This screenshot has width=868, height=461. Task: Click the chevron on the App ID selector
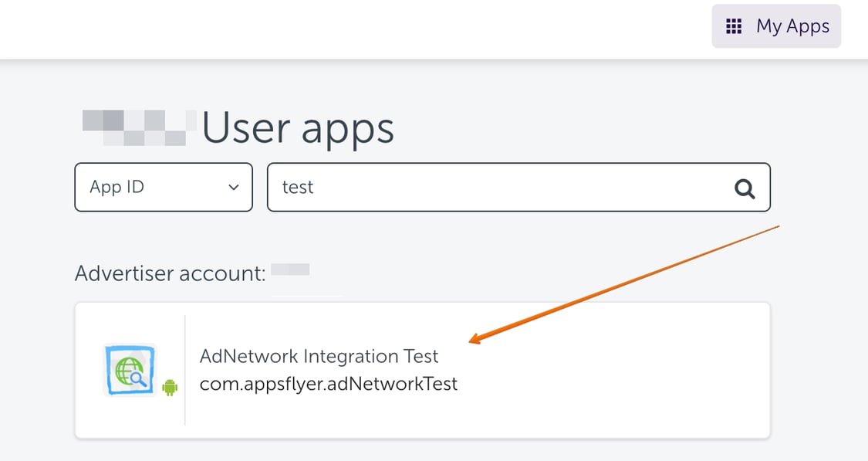point(233,187)
